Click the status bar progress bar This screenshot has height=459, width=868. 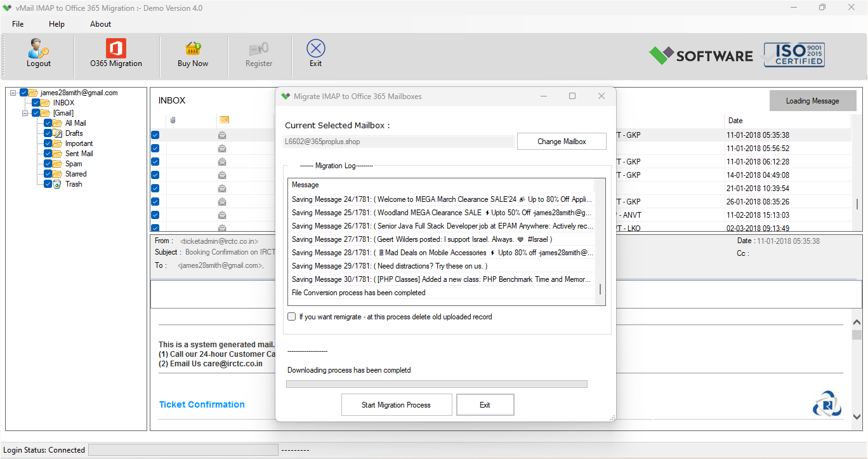[183, 450]
